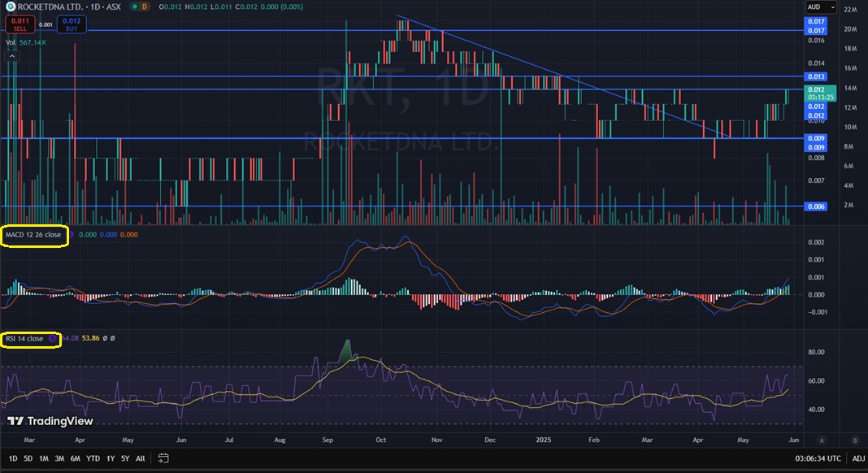
Task: Click the green 0.012 current price label
Action: pyautogui.click(x=820, y=93)
